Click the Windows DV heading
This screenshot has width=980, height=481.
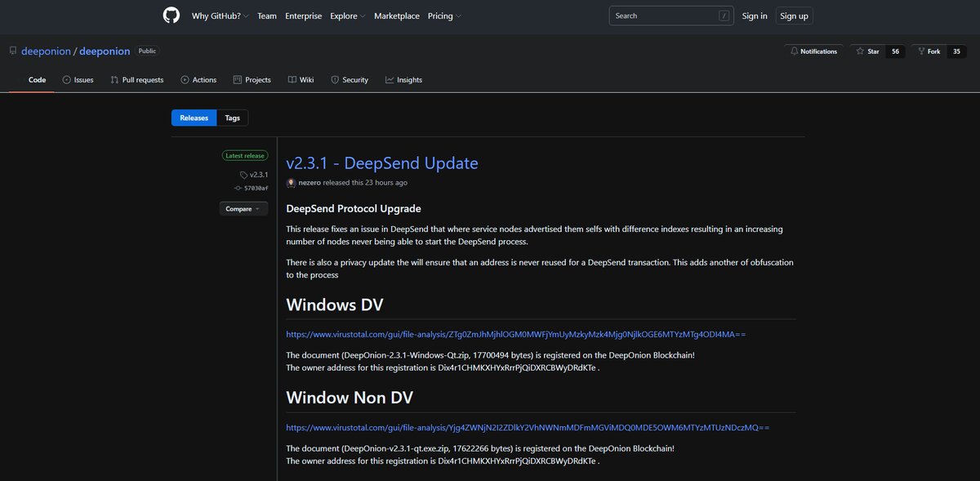tap(335, 305)
